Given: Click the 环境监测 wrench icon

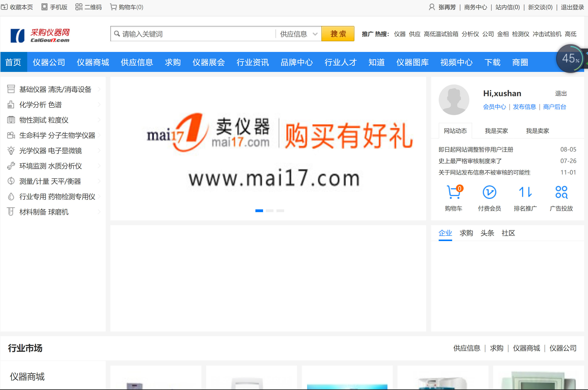Looking at the screenshot, I should click(x=11, y=166).
